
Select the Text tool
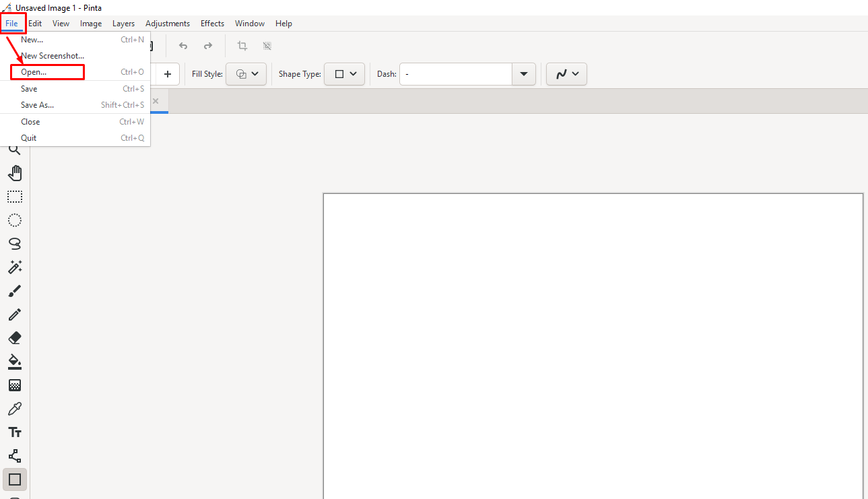[x=15, y=432]
